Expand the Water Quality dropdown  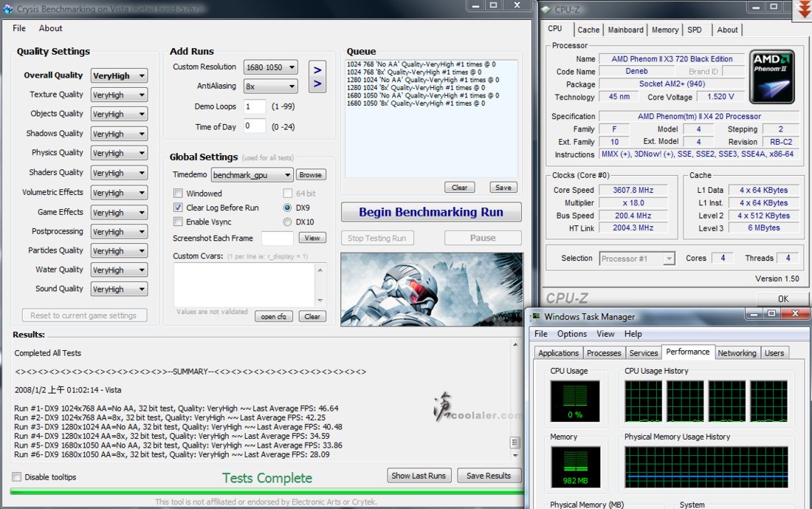[x=119, y=270]
